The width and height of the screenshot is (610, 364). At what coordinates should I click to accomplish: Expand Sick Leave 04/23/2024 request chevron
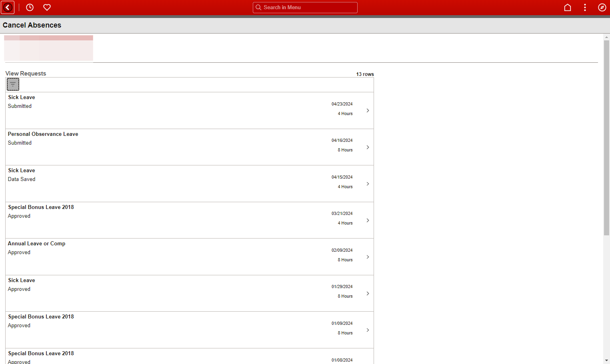click(368, 110)
